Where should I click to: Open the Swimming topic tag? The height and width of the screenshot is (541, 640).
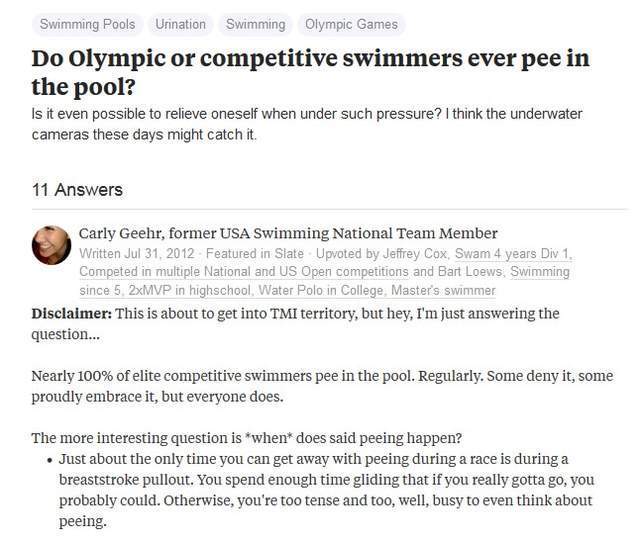tap(256, 24)
